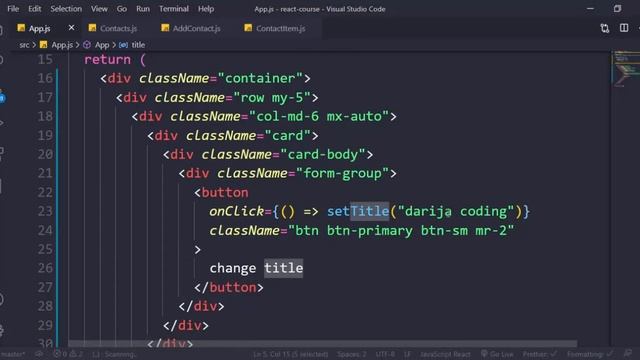
Task: Click the "card" string on line 19
Action: pos(288,136)
